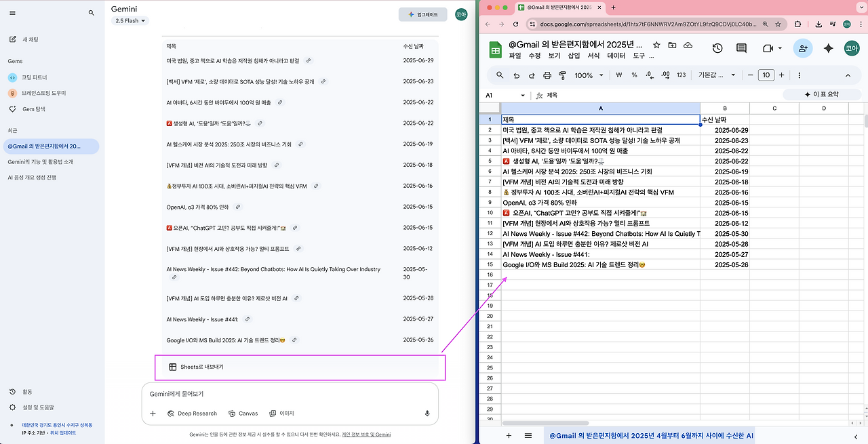Open link chip beside 'AI 아바타, 6시간' row
This screenshot has height=444, width=868.
click(279, 102)
